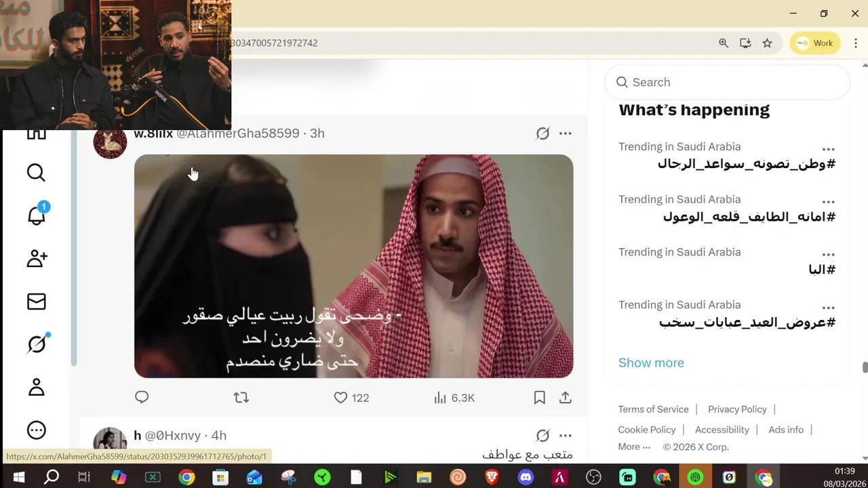Like the tweet with 122 likes
Screen dimensions: 868x488
pos(351,398)
